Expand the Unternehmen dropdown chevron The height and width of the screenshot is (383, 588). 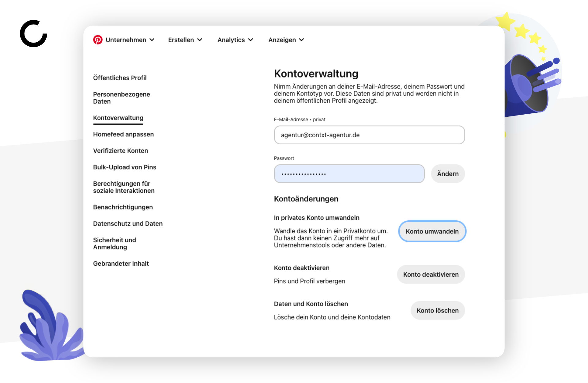click(x=152, y=40)
